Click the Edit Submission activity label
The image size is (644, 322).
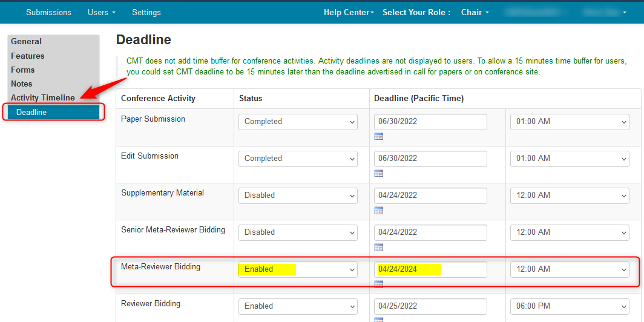[149, 156]
